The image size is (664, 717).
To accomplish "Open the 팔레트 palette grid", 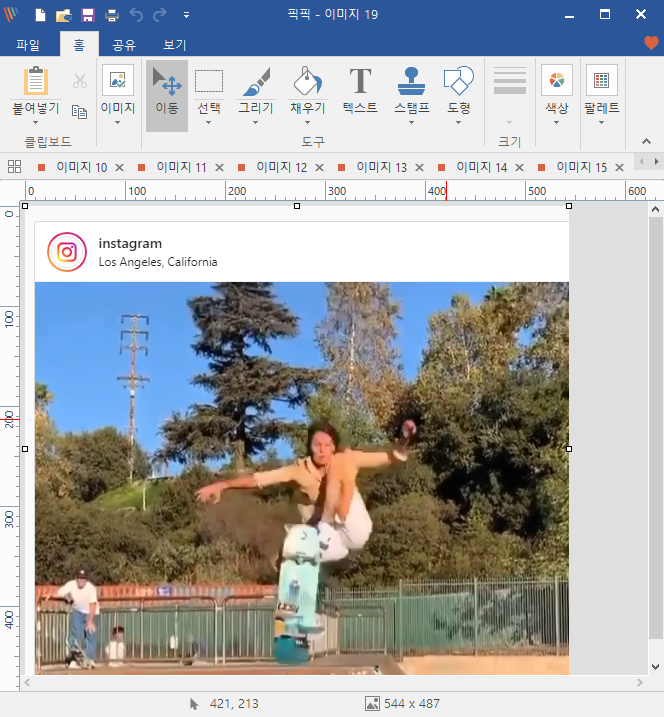I will [x=601, y=80].
